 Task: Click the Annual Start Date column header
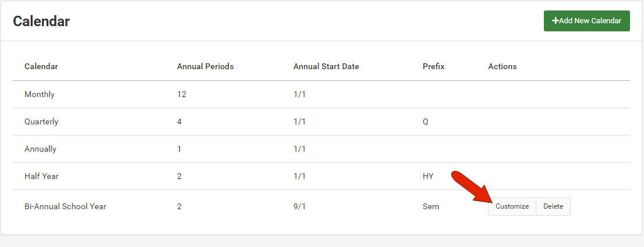pos(326,66)
